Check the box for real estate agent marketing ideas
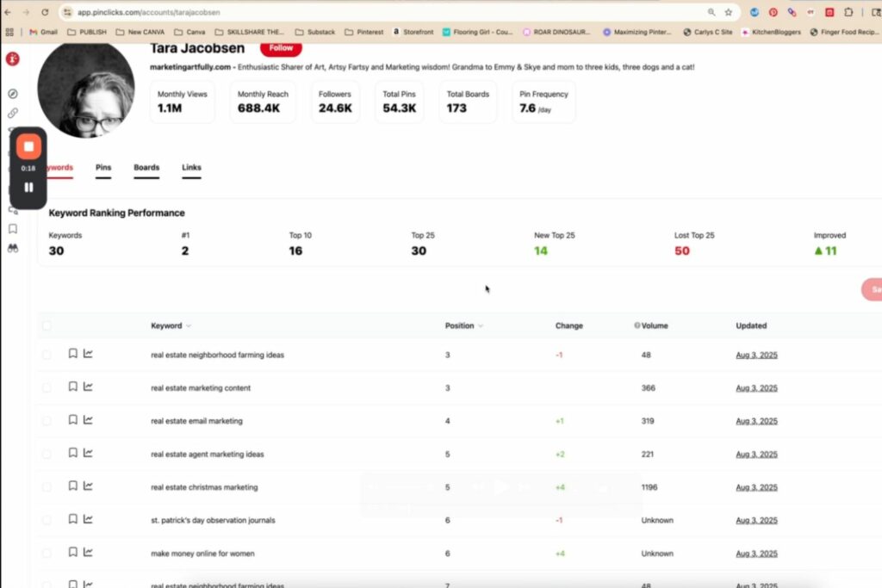The width and height of the screenshot is (882, 588). (47, 455)
